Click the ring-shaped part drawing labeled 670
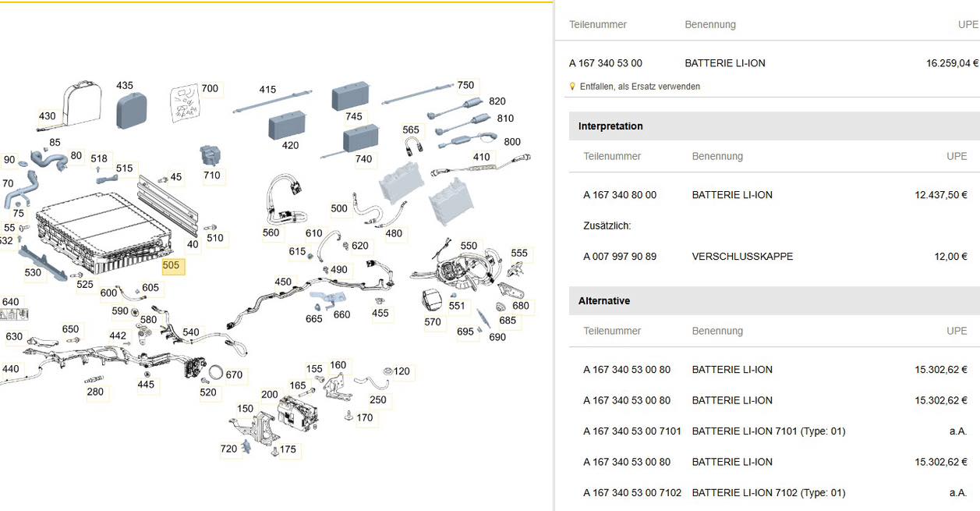This screenshot has width=980, height=511. pos(219,371)
